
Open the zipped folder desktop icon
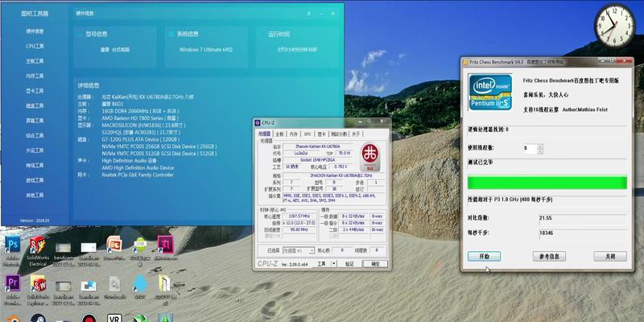tap(165, 283)
